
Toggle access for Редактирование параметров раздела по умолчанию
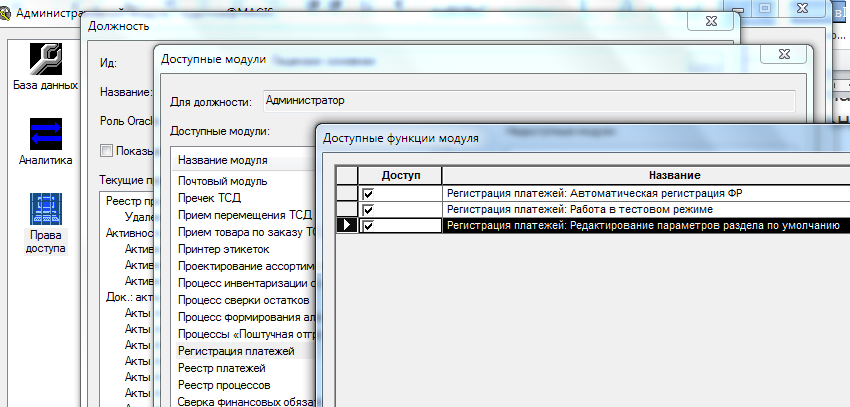tap(369, 225)
